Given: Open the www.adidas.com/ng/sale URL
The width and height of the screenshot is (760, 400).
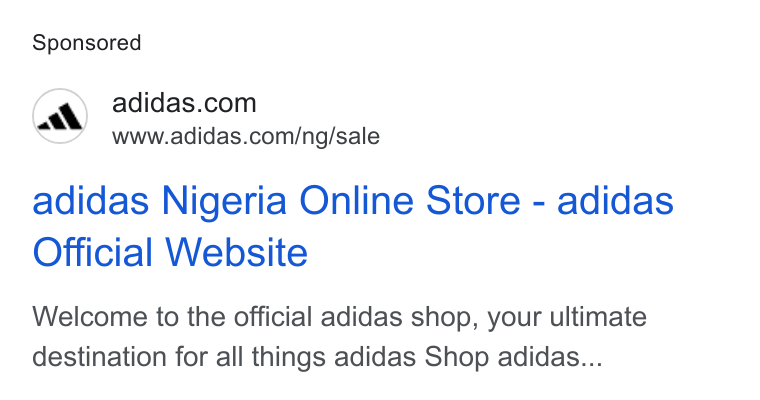Looking at the screenshot, I should pos(246,136).
